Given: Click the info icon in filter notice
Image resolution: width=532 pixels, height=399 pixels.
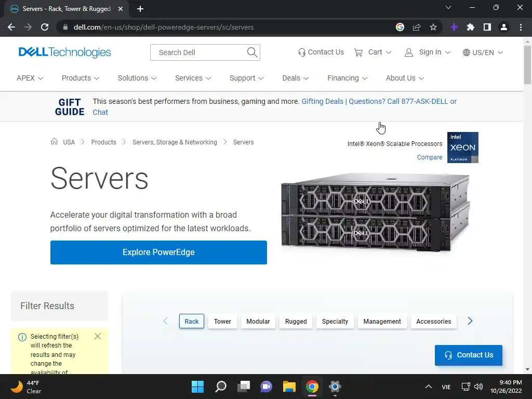Looking at the screenshot, I should [x=22, y=337].
